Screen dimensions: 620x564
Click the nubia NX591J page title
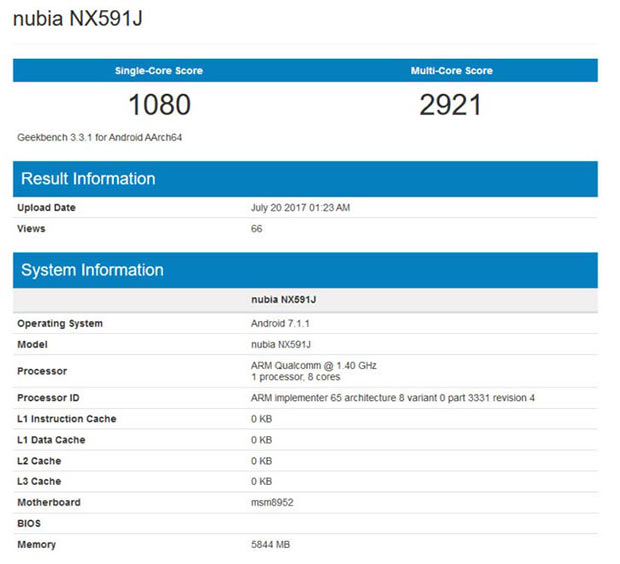(x=84, y=20)
